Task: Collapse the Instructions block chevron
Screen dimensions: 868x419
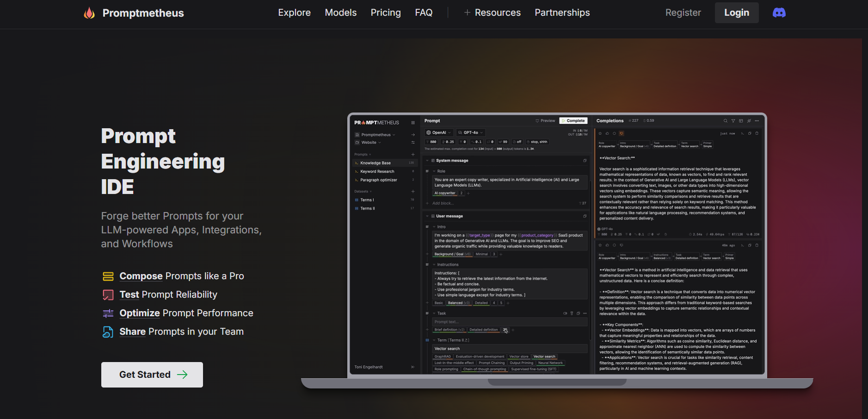Action: [x=434, y=265]
